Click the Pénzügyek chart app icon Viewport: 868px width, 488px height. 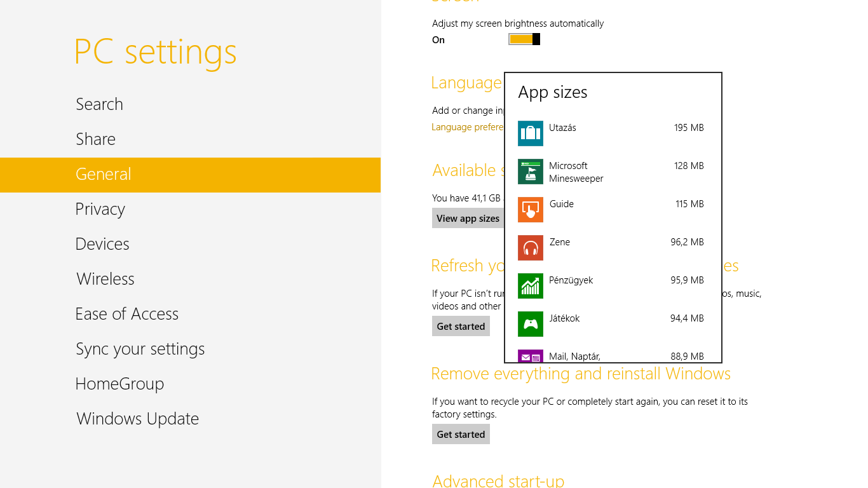(530, 286)
